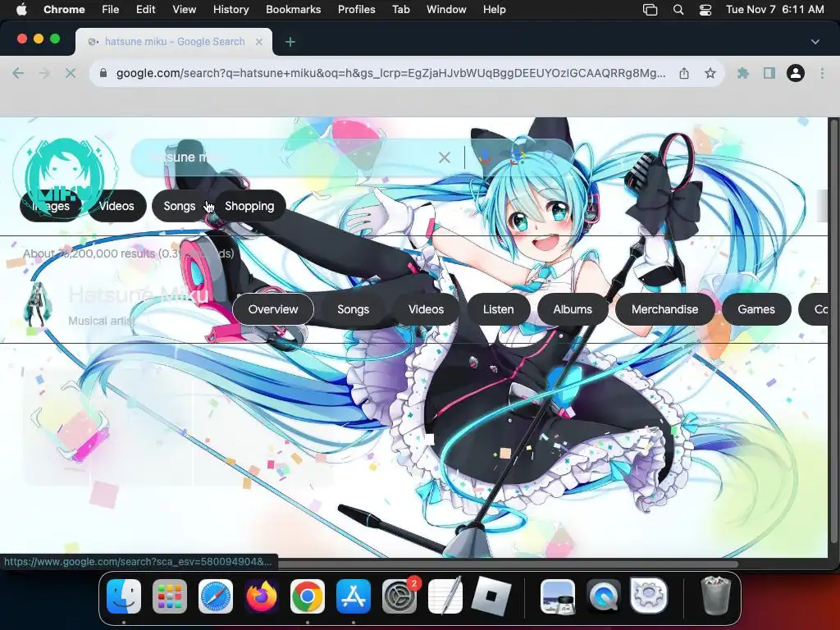Image resolution: width=840 pixels, height=630 pixels.
Task: Launch Roblox from the dock
Action: [x=491, y=596]
